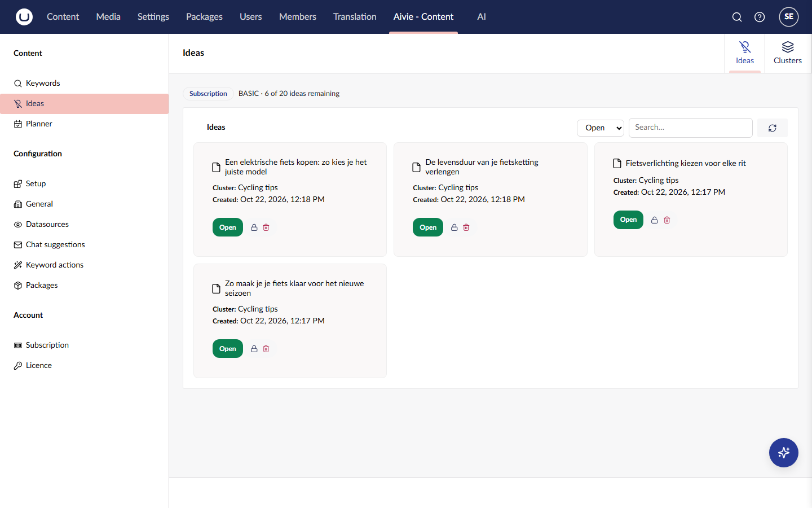Lock the 'Een elektrische fiets kopen' idea
812x508 pixels.
[x=254, y=227]
